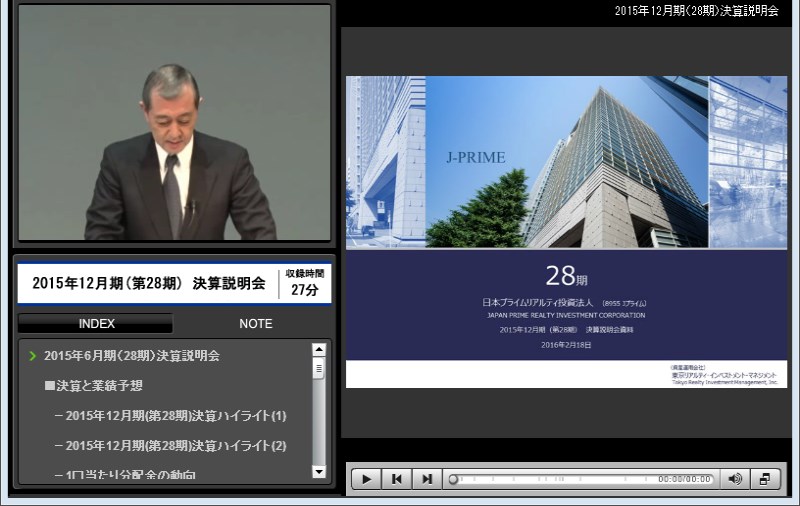Start playback with the play button

click(366, 479)
